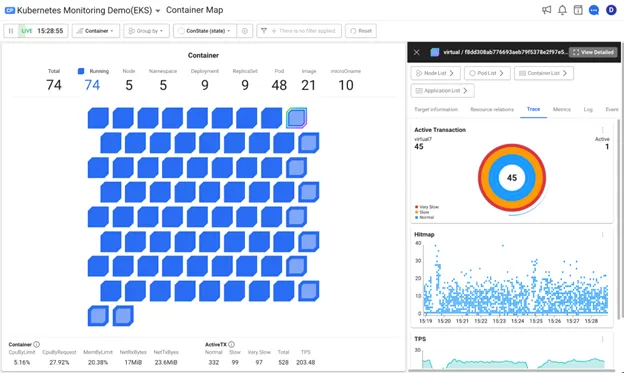The height and width of the screenshot is (373, 624).
Task: Click the Running state legend swatch
Action: click(81, 71)
